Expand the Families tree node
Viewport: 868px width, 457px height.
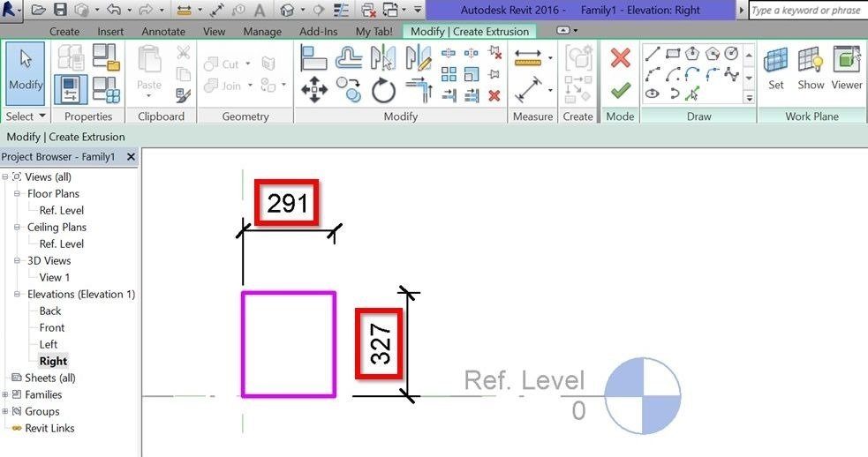coord(5,394)
